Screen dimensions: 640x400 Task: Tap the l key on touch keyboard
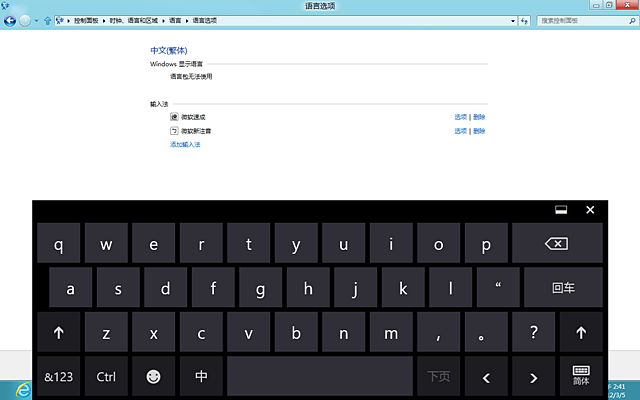pos(451,287)
